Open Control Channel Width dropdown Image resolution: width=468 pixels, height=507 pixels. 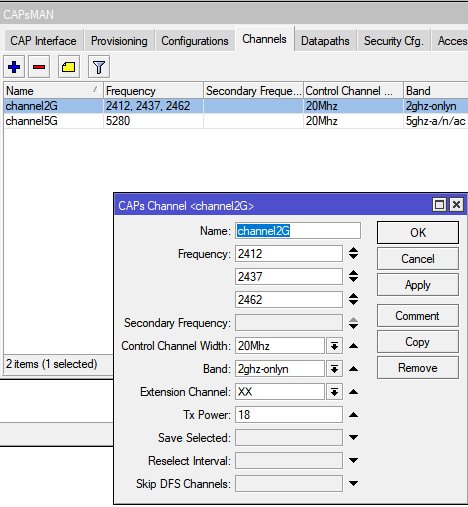334,346
